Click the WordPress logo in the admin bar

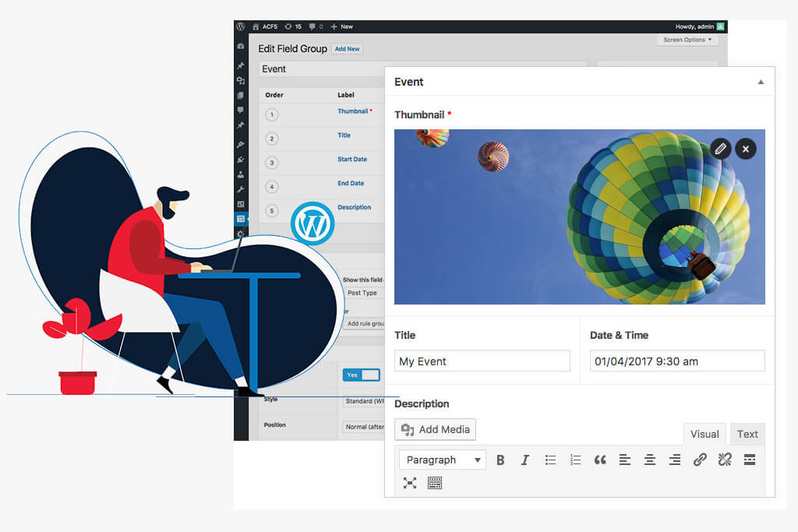pyautogui.click(x=241, y=26)
